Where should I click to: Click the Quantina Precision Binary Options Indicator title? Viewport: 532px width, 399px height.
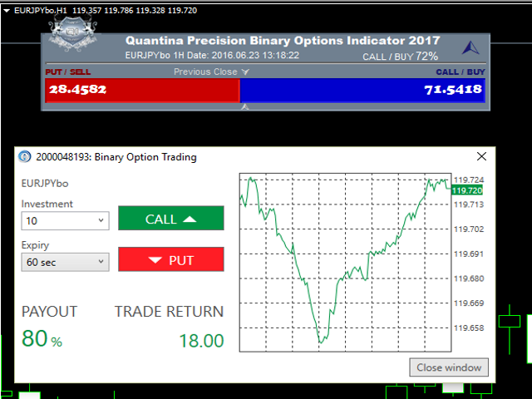tap(283, 41)
